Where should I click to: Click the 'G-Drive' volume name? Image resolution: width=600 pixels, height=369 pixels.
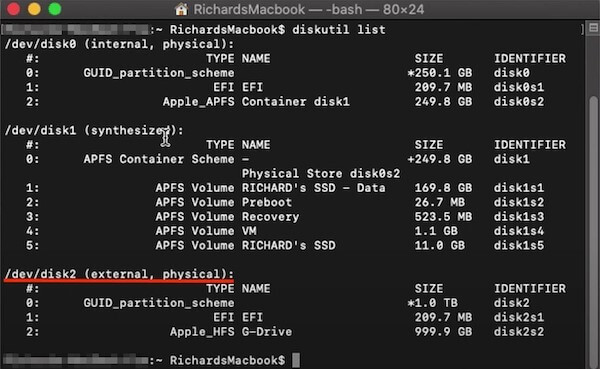(x=267, y=331)
